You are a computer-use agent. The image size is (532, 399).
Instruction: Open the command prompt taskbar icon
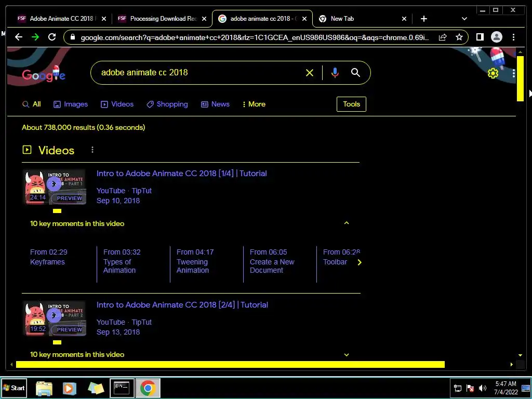tap(122, 388)
